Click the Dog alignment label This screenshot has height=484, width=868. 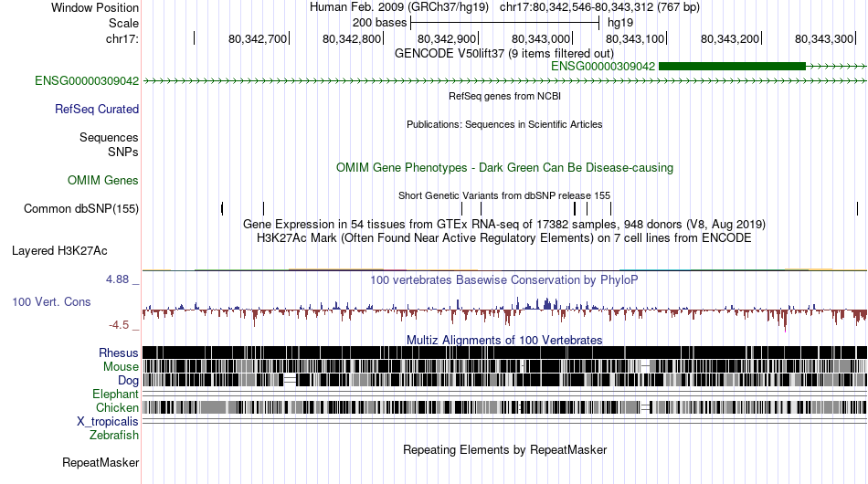click(128, 381)
